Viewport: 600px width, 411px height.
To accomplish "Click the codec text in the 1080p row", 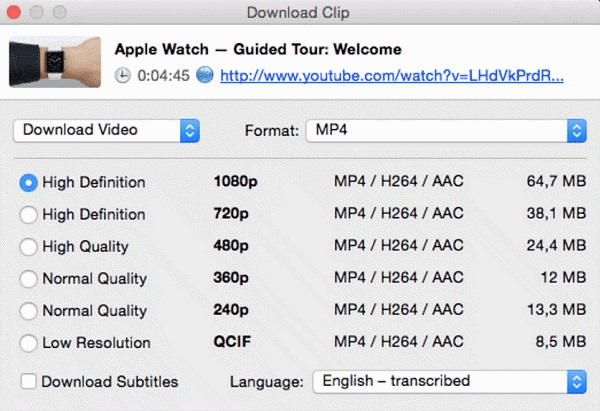I will [x=399, y=181].
